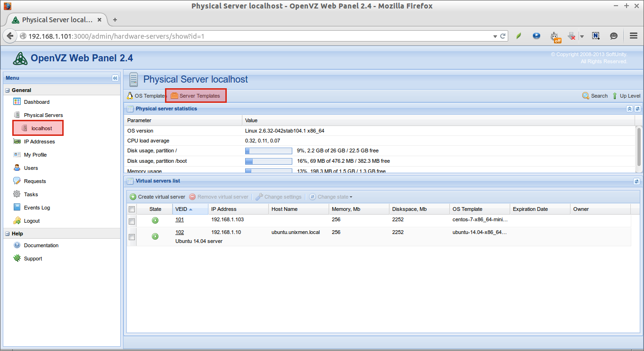Toggle the select-all header checkbox
Image resolution: width=644 pixels, height=351 pixels.
[x=132, y=209]
